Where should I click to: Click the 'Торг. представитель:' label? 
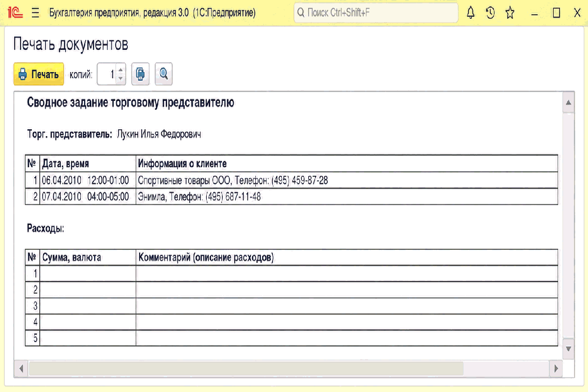click(x=70, y=134)
